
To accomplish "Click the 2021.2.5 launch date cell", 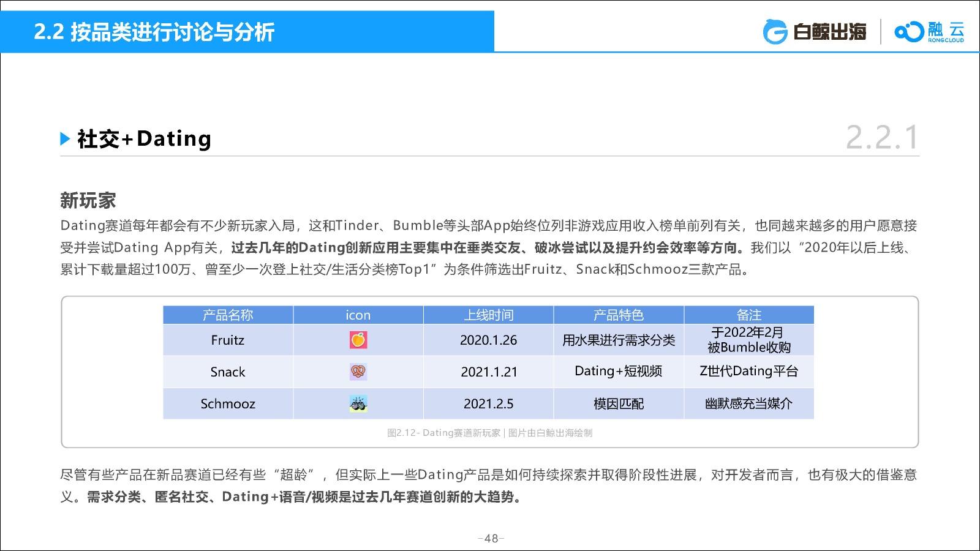I will pyautogui.click(x=488, y=403).
